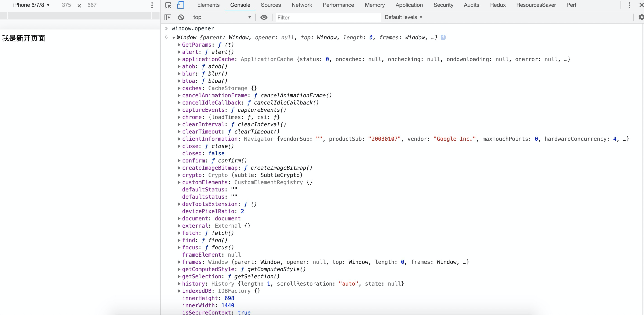Expand the clientInformation Navigator entry
644x315 pixels.
click(179, 139)
